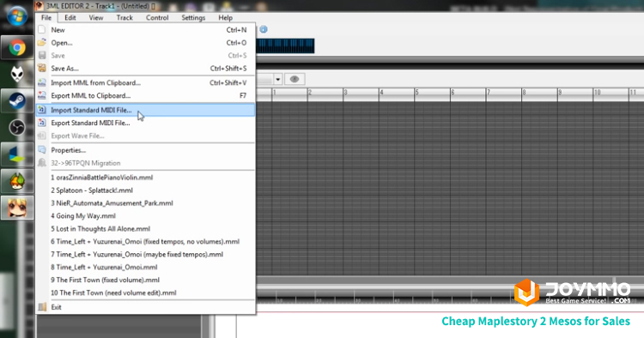644x338 pixels.
Task: Click the Windows Start orb
Action: [17, 16]
